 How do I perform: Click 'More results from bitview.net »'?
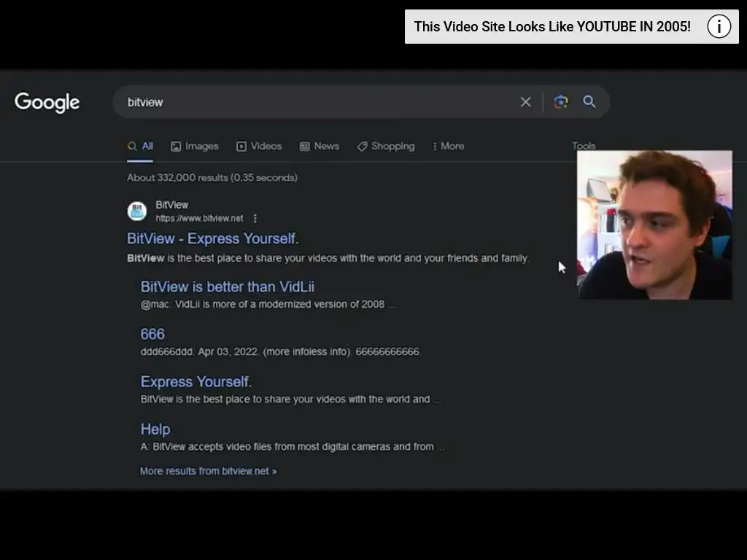[x=208, y=471]
